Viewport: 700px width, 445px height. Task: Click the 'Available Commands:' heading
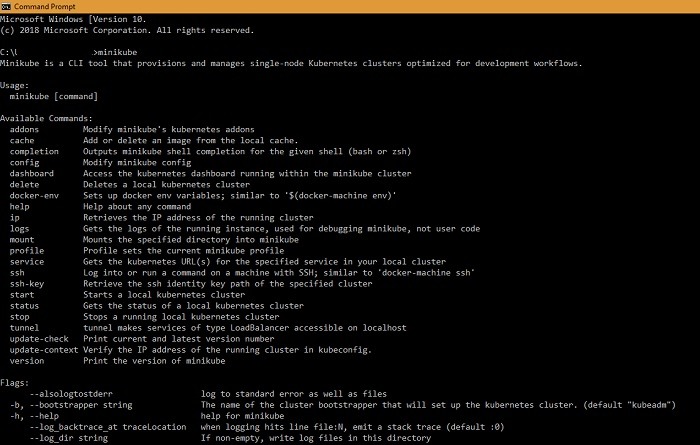[46, 118]
